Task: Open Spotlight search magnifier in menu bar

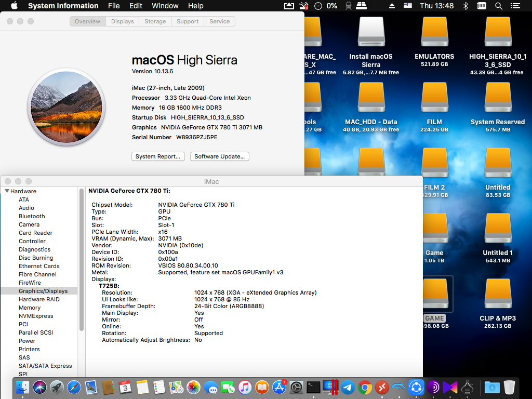Action: tap(498, 6)
